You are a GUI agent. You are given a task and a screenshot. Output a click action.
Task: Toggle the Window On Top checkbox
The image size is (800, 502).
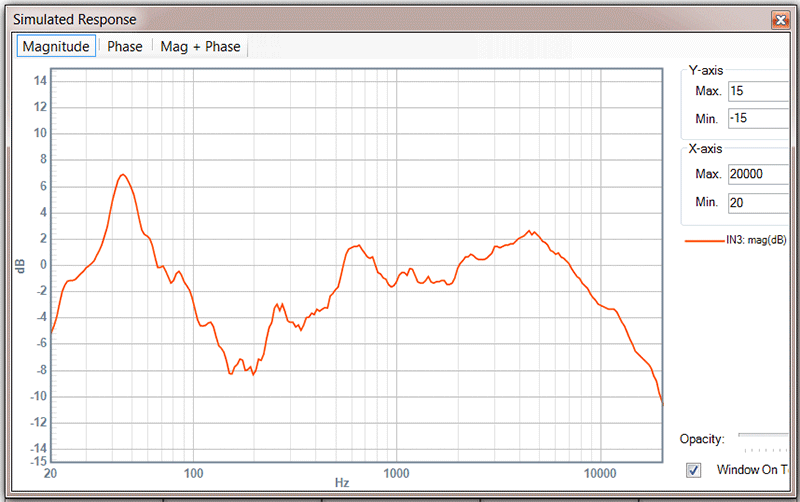coord(694,470)
